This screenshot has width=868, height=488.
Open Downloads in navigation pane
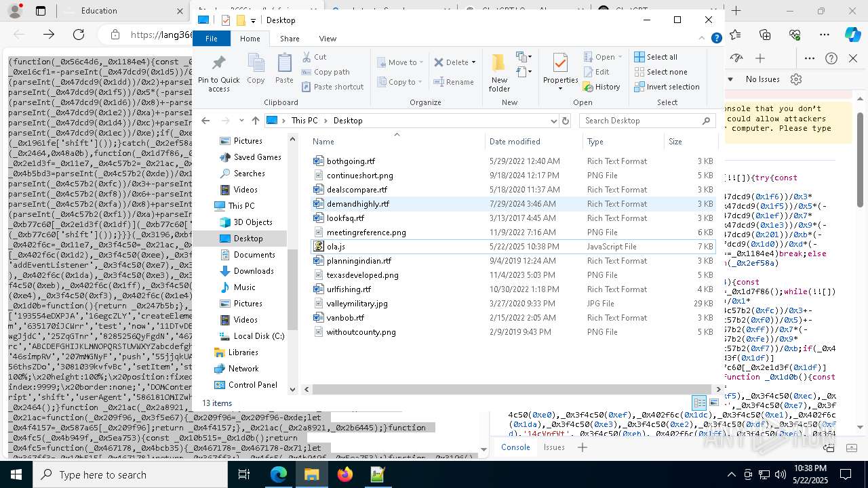[x=254, y=271]
